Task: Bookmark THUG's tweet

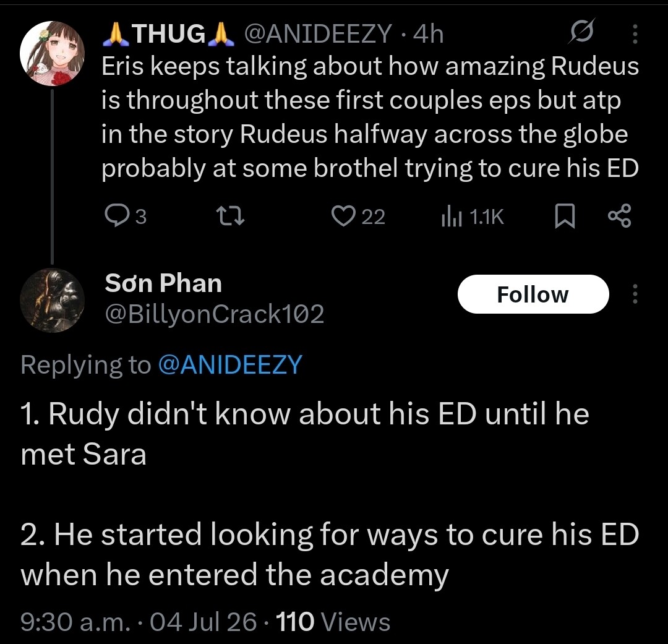Action: pos(565,216)
